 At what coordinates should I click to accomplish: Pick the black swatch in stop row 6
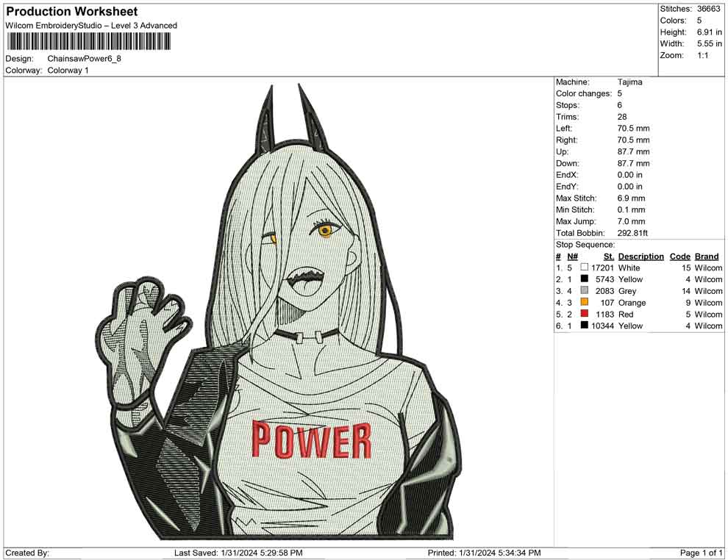pos(584,326)
